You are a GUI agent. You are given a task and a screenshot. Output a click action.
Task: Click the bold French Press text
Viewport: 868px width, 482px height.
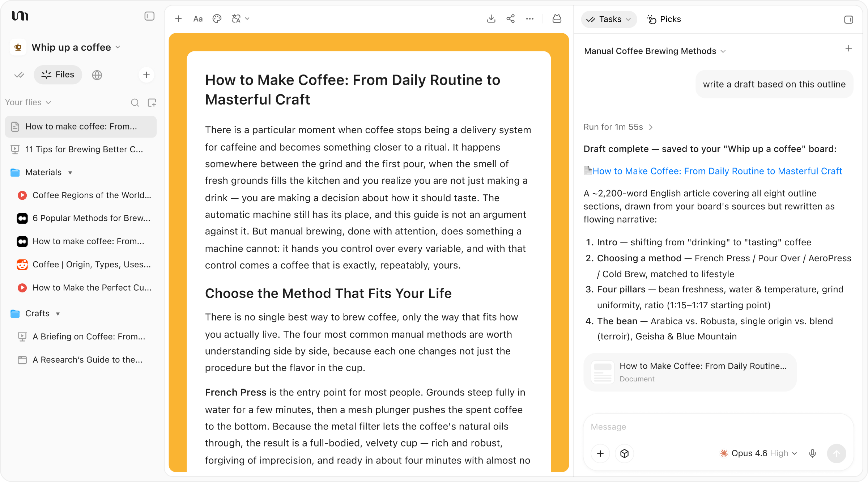(236, 393)
